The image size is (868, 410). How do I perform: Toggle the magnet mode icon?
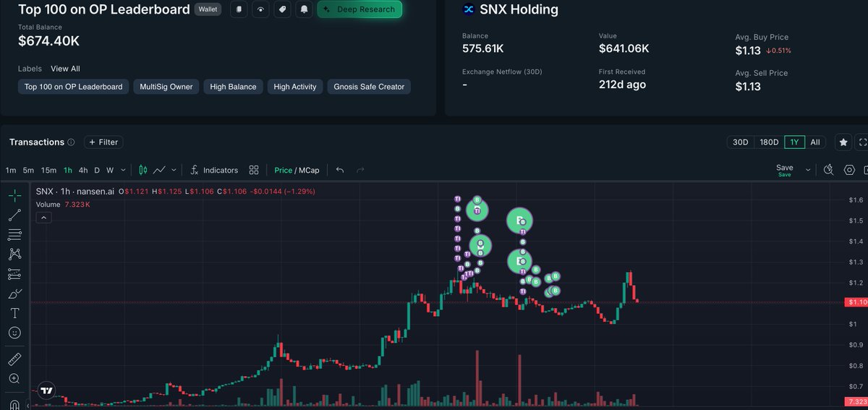coord(14,403)
